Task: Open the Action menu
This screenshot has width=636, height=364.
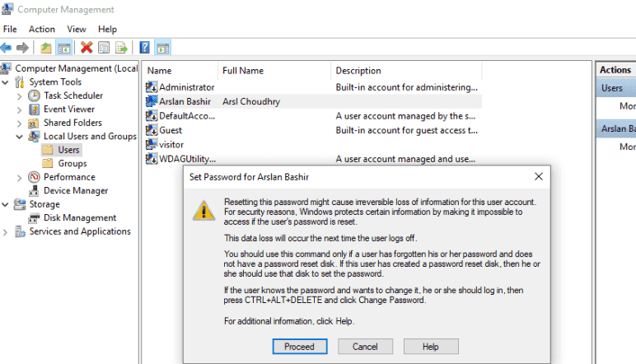Action: pyautogui.click(x=42, y=29)
